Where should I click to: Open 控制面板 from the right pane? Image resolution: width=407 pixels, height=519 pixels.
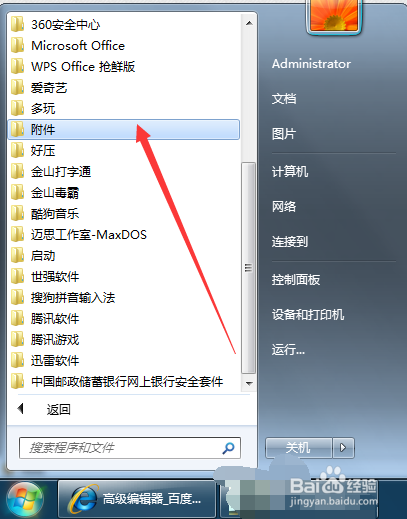296,279
